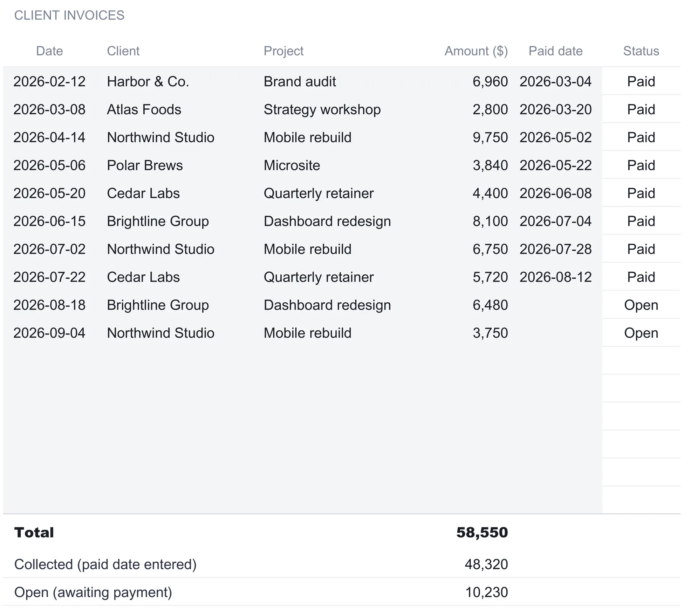
Task: Click the 2026-05-20 date cell
Action: (x=49, y=193)
